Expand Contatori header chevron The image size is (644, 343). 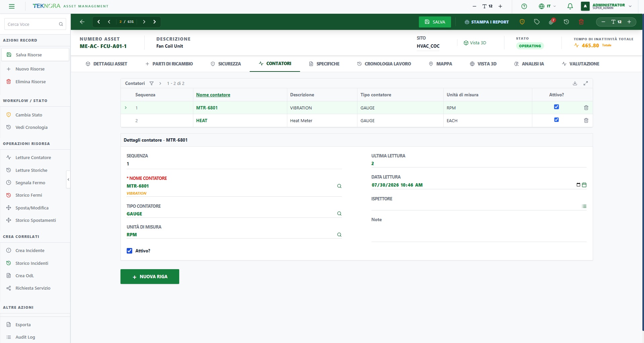(160, 83)
